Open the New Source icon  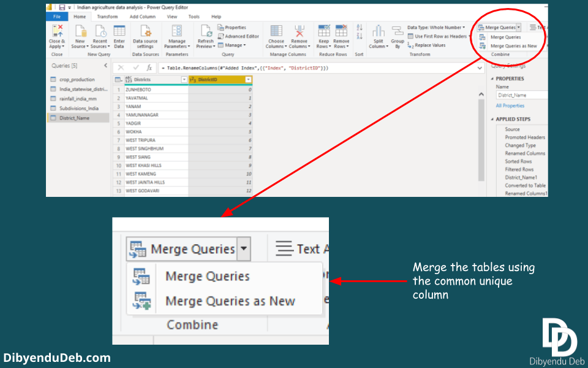click(80, 31)
